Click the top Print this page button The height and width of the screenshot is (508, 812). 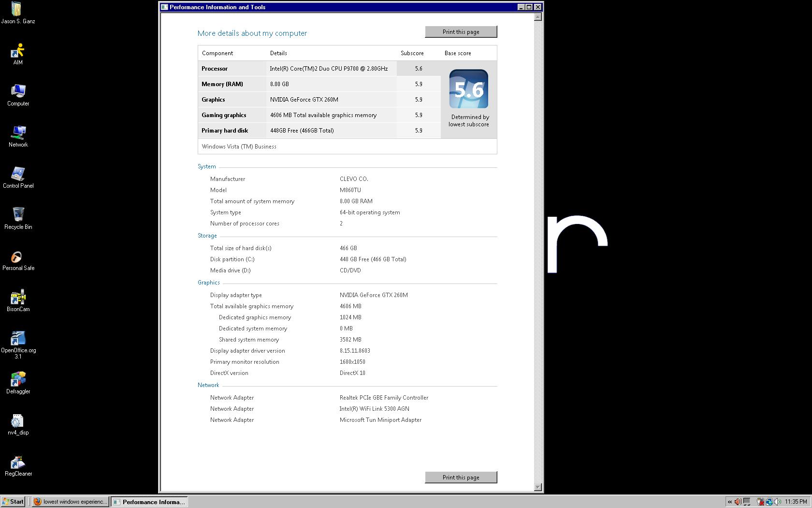click(461, 32)
